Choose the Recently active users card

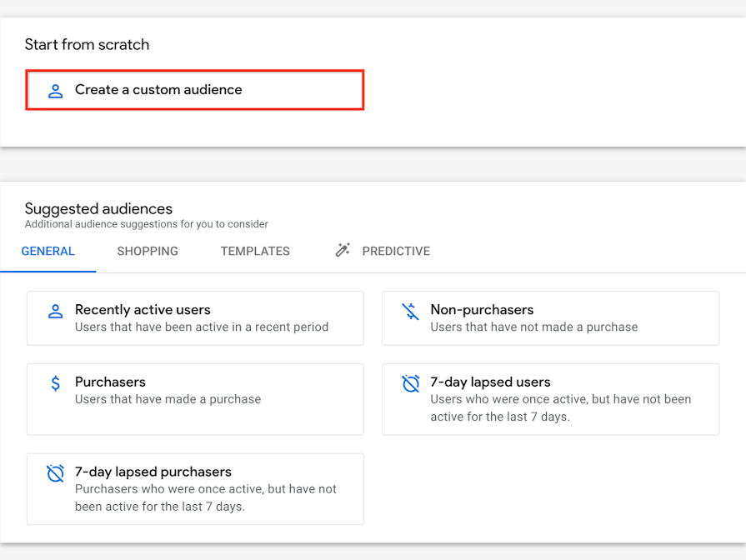point(195,318)
